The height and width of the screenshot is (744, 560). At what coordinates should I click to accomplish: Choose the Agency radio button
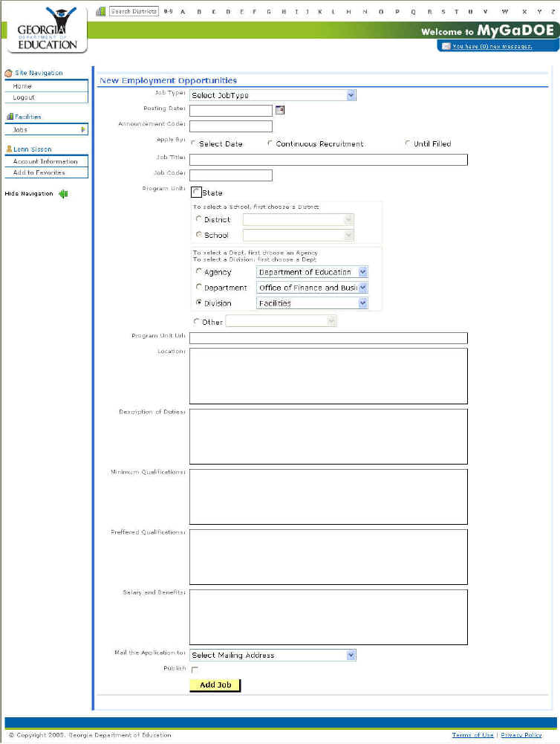[199, 271]
